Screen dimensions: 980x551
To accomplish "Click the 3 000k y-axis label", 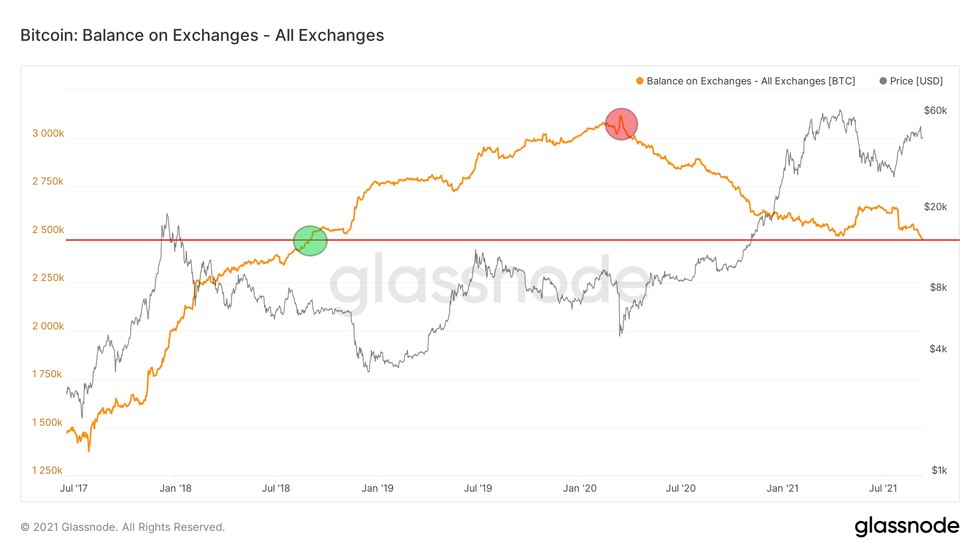I will point(48,133).
